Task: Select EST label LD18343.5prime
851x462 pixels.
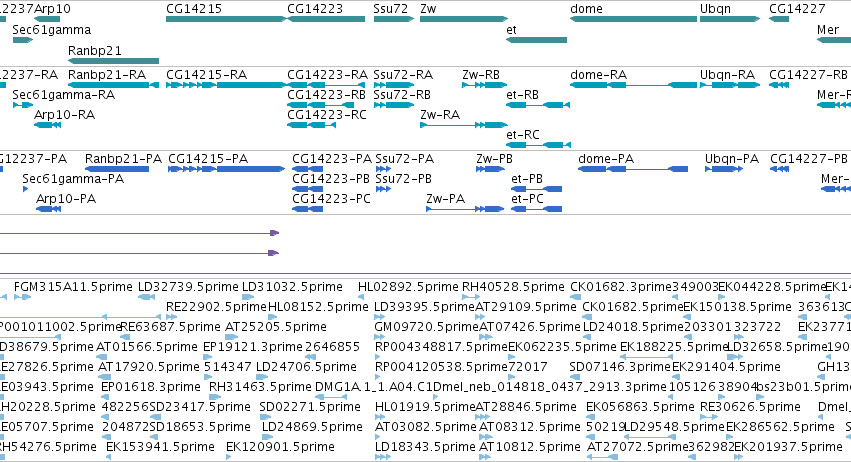Action: point(425,447)
